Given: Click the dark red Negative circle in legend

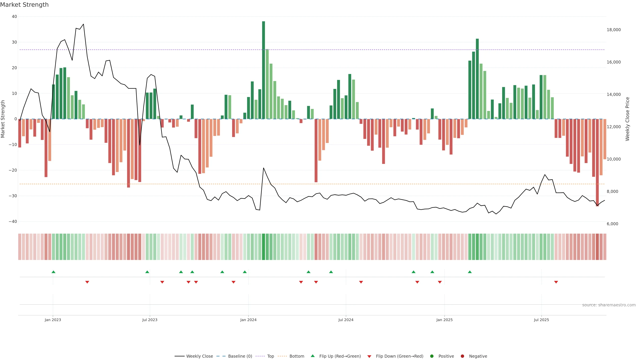Looking at the screenshot, I should [462, 356].
